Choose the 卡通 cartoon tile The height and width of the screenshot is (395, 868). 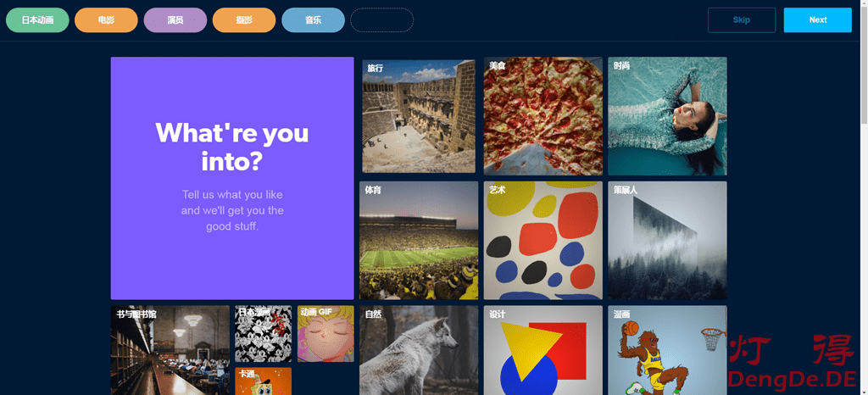[x=263, y=381]
